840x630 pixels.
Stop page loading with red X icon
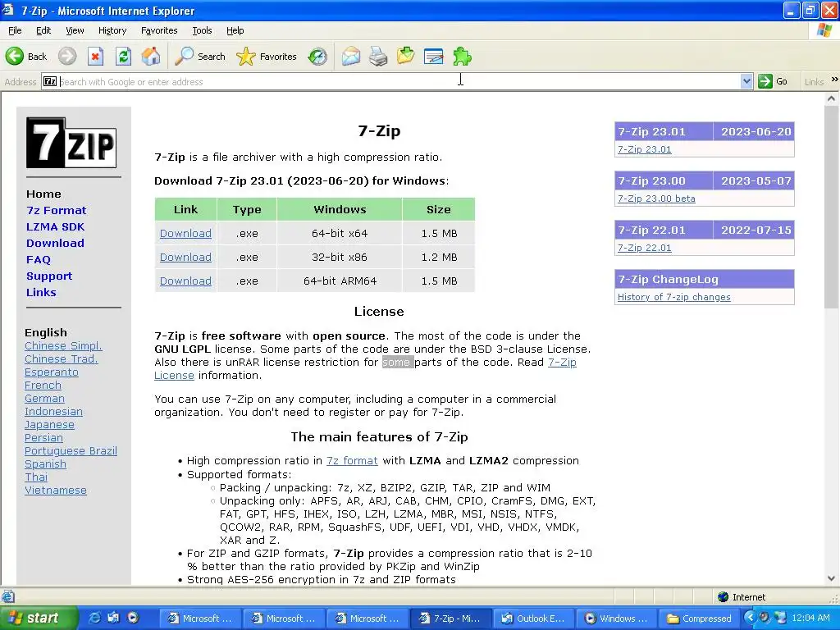click(95, 57)
